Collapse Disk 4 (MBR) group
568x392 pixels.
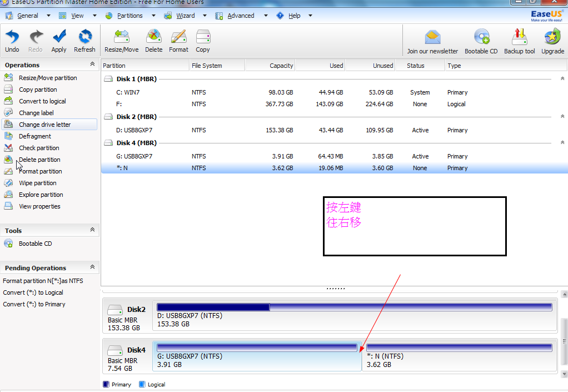562,143
